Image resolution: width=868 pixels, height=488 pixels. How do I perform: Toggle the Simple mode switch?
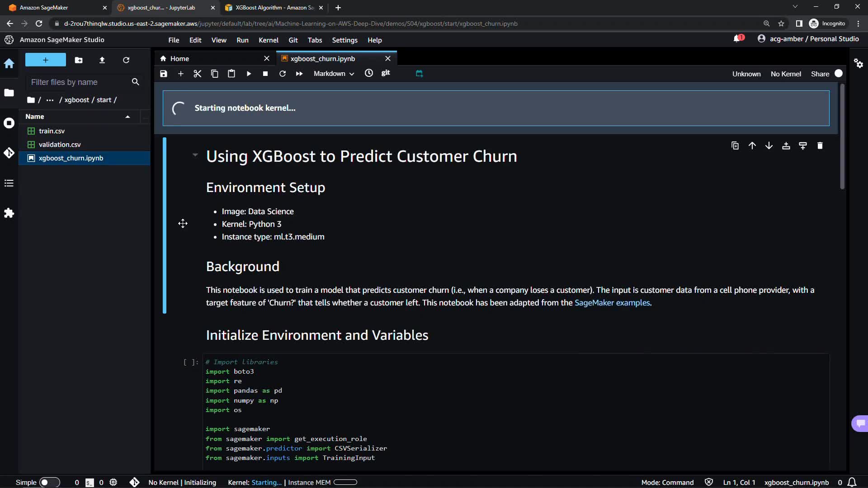tap(49, 482)
